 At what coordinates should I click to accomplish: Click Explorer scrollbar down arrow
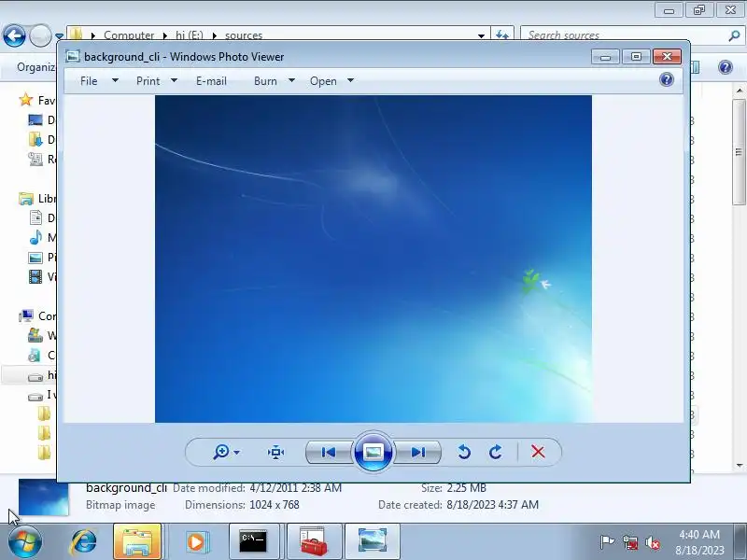pyautogui.click(x=739, y=465)
